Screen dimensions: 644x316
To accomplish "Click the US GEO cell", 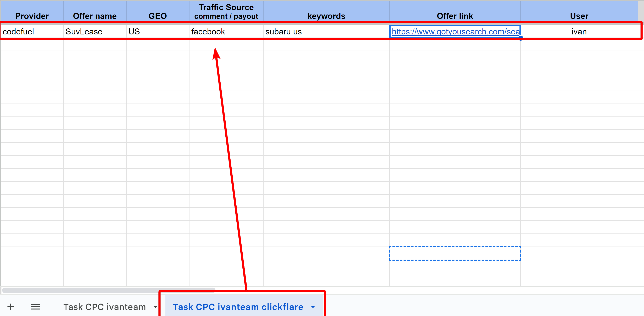I will point(158,32).
